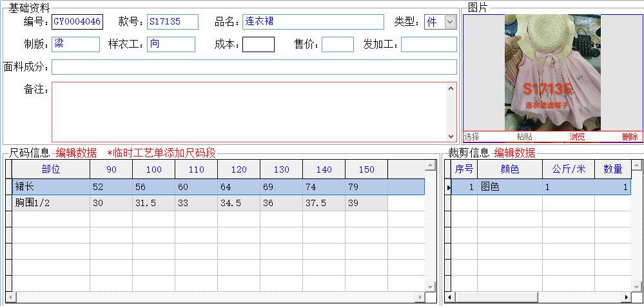Click the 编号 field GY0004046

click(x=77, y=22)
